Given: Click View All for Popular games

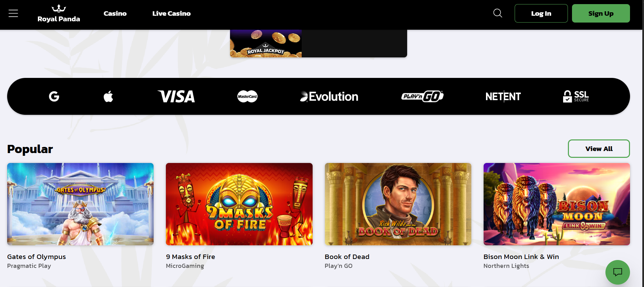Looking at the screenshot, I should [x=599, y=149].
